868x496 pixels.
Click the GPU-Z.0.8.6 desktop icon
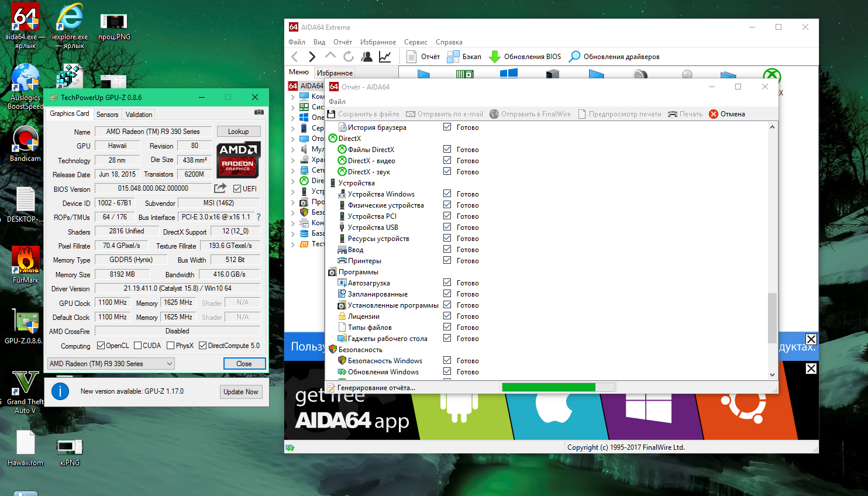click(x=25, y=326)
